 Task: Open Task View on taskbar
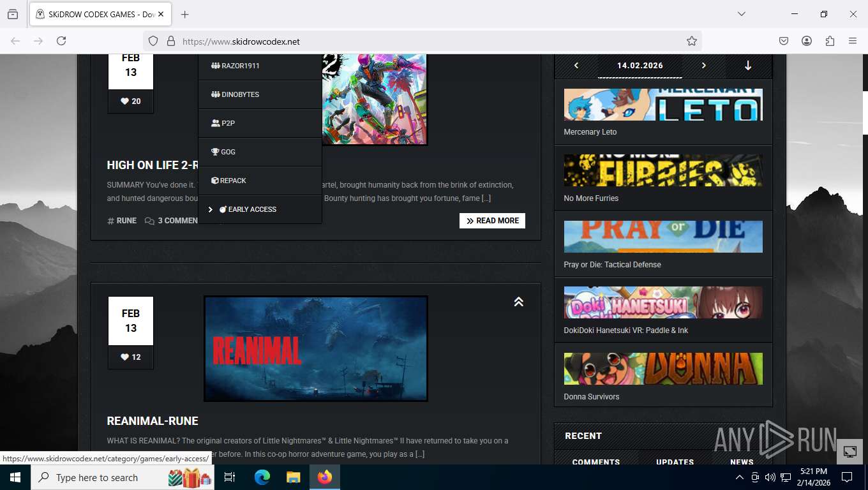point(230,477)
